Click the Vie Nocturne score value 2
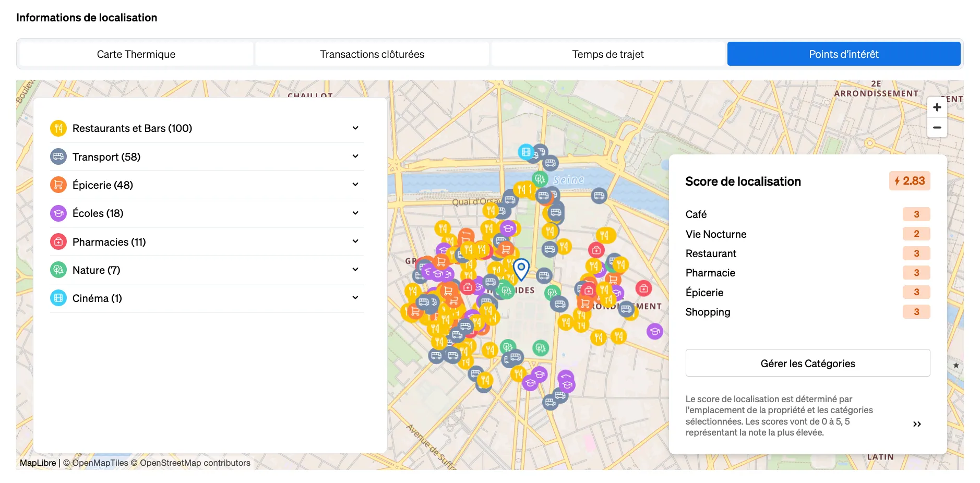This screenshot has width=980, height=483. pos(916,234)
